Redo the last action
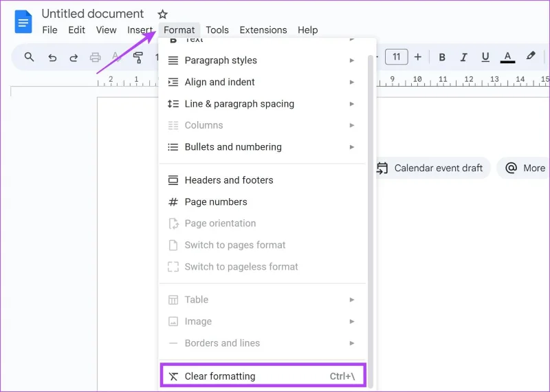Screen dimensions: 550x392 (74, 57)
